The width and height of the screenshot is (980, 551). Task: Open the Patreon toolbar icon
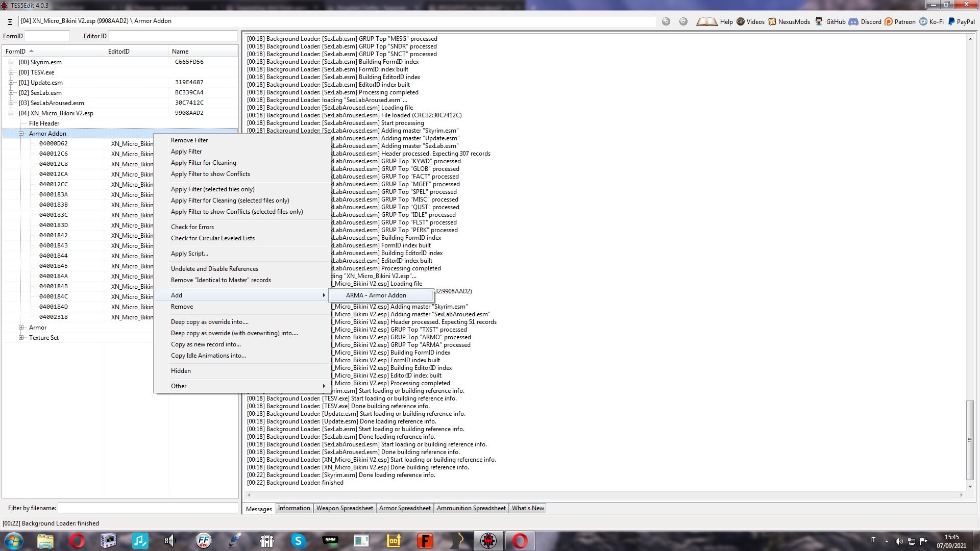(889, 21)
